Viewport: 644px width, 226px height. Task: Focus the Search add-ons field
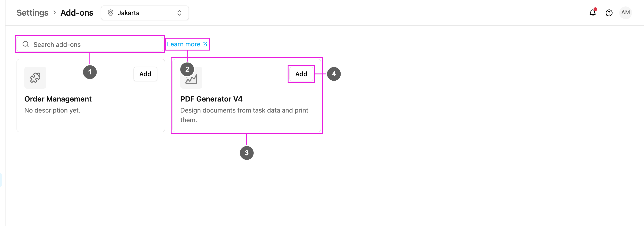pyautogui.click(x=90, y=44)
